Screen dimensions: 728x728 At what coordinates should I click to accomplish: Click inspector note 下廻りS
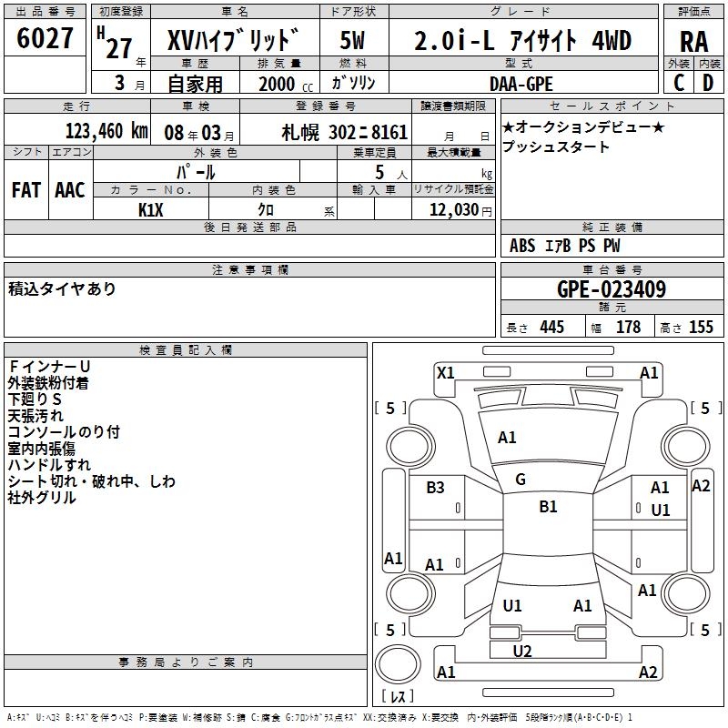pyautogui.click(x=35, y=399)
